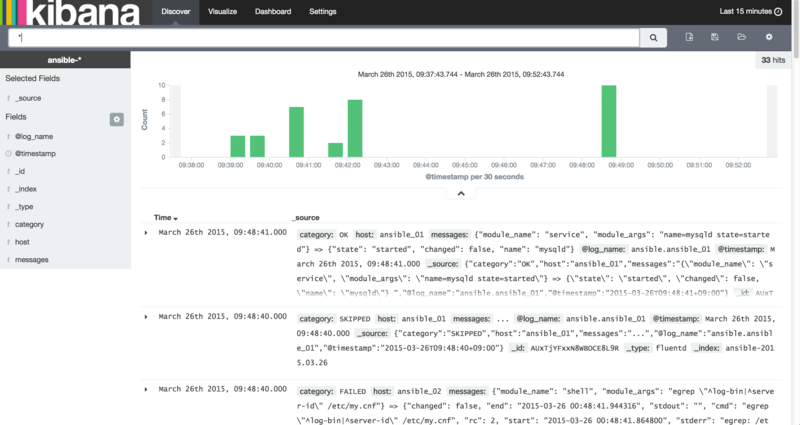Click the SKIPPED category value
This screenshot has width=800, height=425.
(x=355, y=319)
